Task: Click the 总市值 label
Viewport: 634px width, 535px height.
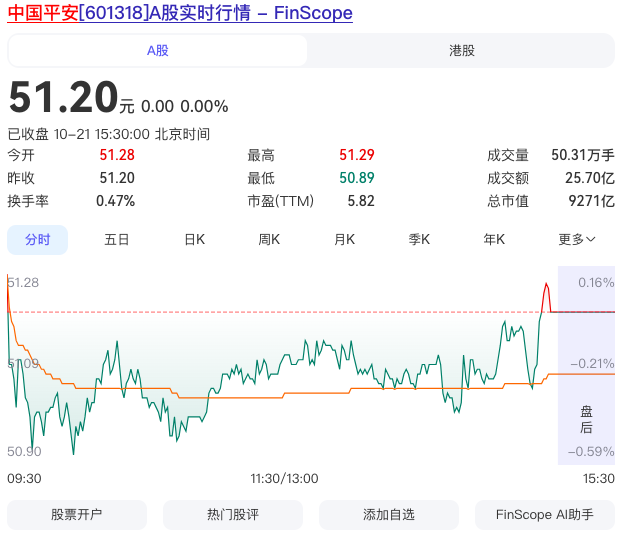Action: pyautogui.click(x=508, y=201)
